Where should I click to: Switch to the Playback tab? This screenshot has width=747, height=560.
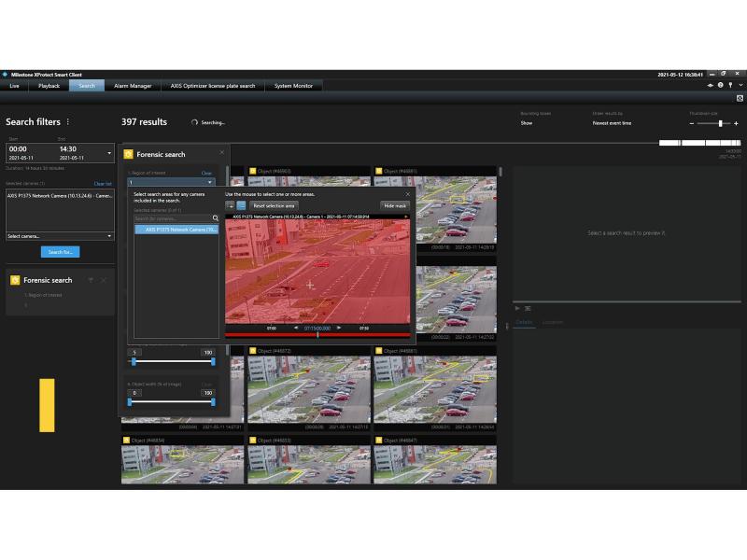(49, 86)
